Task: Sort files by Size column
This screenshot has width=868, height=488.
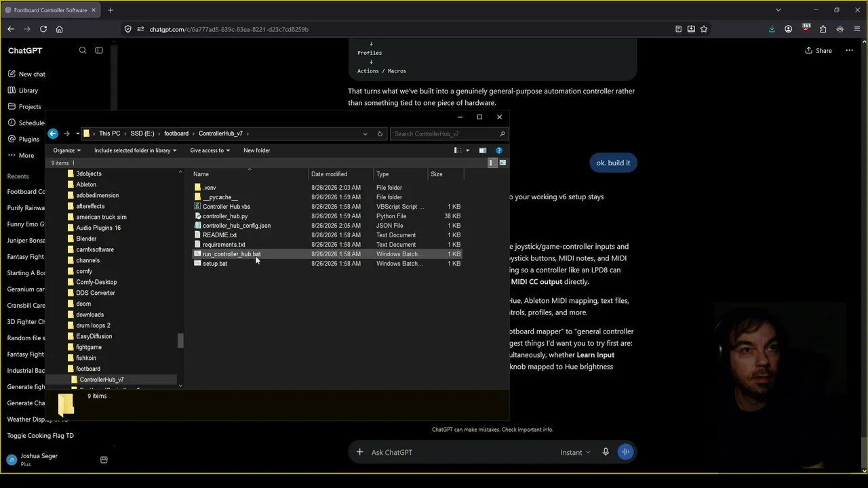Action: pyautogui.click(x=446, y=174)
